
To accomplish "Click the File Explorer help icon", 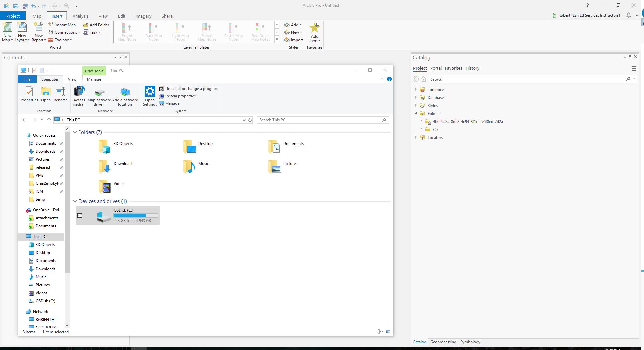I will pos(389,79).
